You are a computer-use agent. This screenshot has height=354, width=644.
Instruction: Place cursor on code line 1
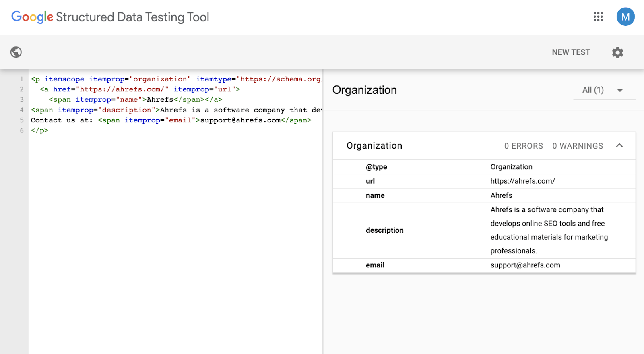pyautogui.click(x=176, y=79)
